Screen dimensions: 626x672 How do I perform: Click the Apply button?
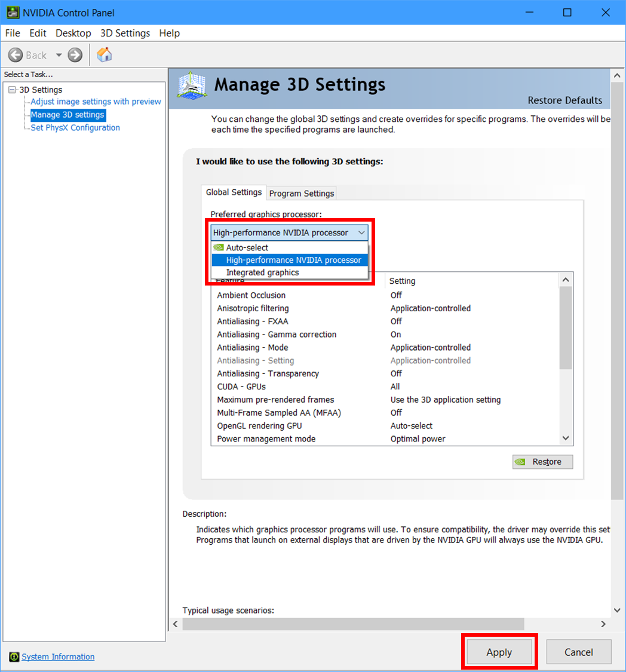[x=499, y=652]
